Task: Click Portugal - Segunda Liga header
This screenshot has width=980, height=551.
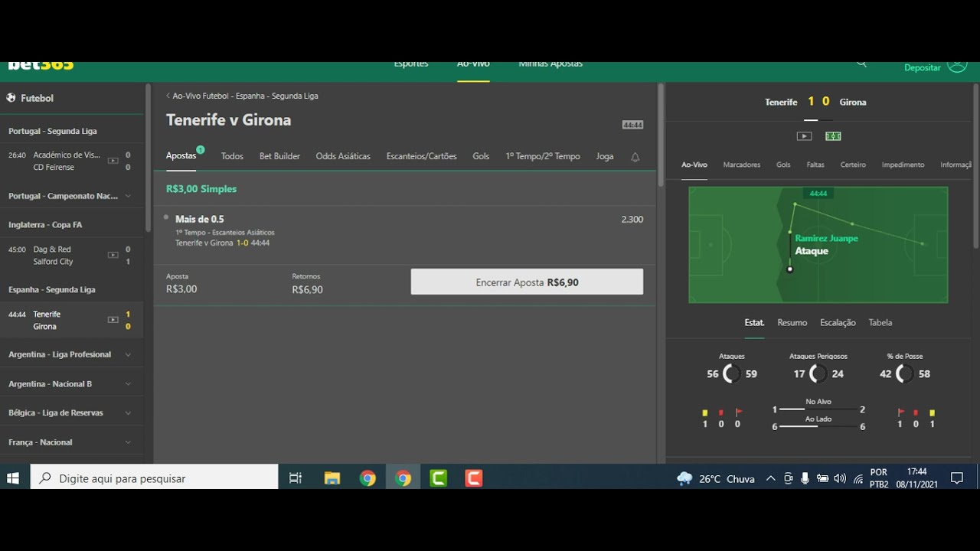Action: [x=53, y=131]
